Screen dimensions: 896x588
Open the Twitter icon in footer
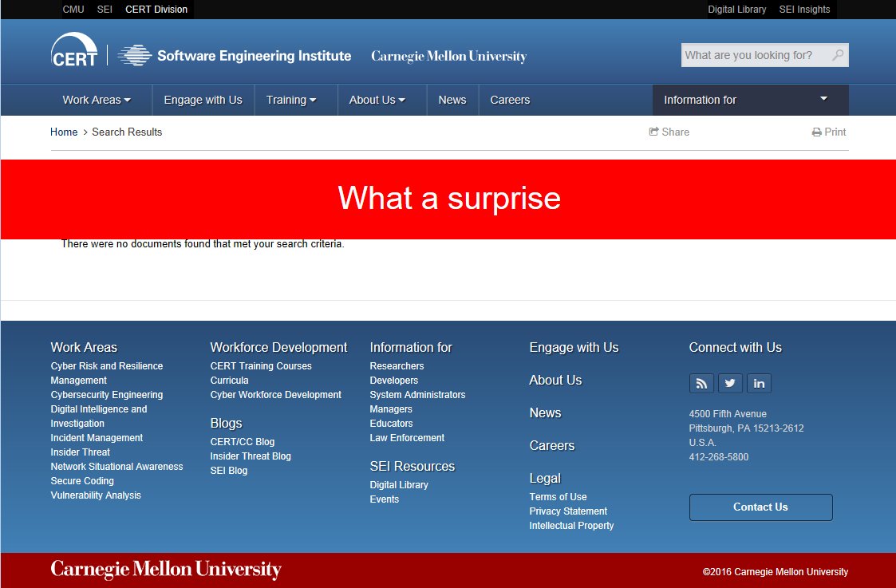(x=730, y=384)
